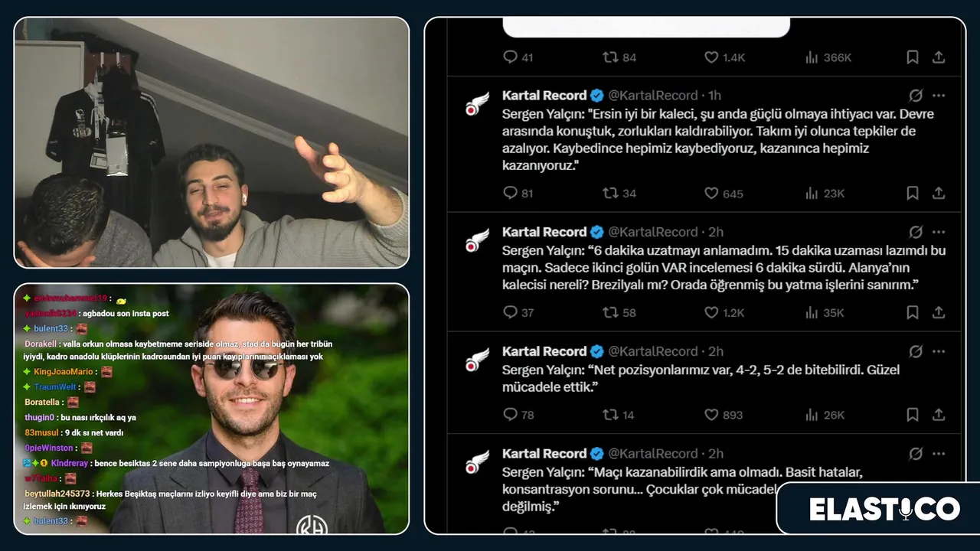
Task: Open the @KartalRecord handle on the 4-2 tweet
Action: pyautogui.click(x=653, y=351)
